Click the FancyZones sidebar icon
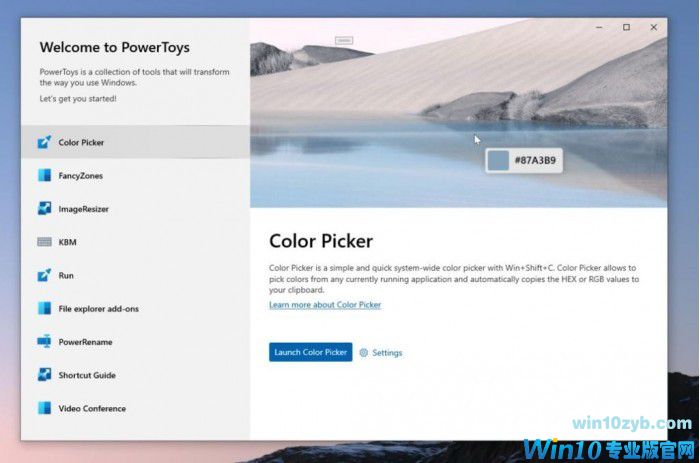 (x=44, y=175)
